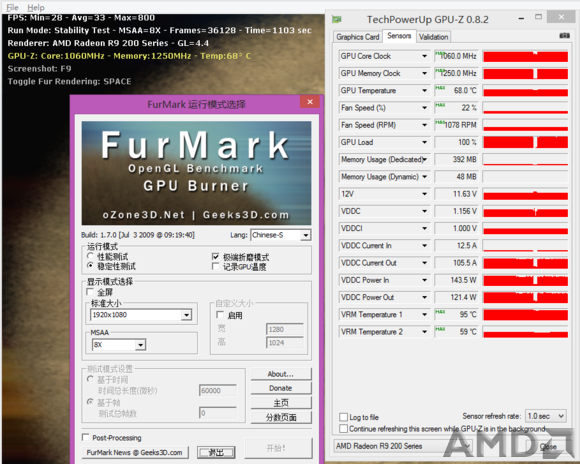Enable the Post-Processing checkbox
580x464 pixels.
click(x=85, y=437)
